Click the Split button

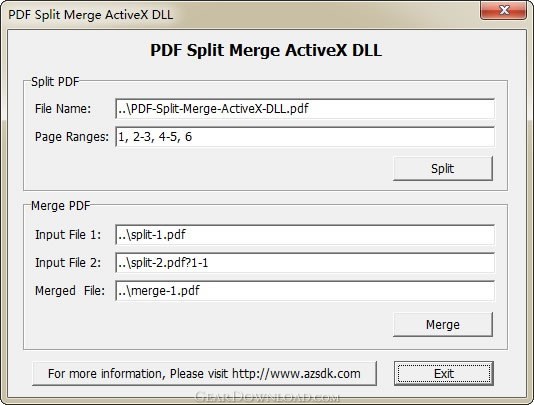tap(443, 169)
